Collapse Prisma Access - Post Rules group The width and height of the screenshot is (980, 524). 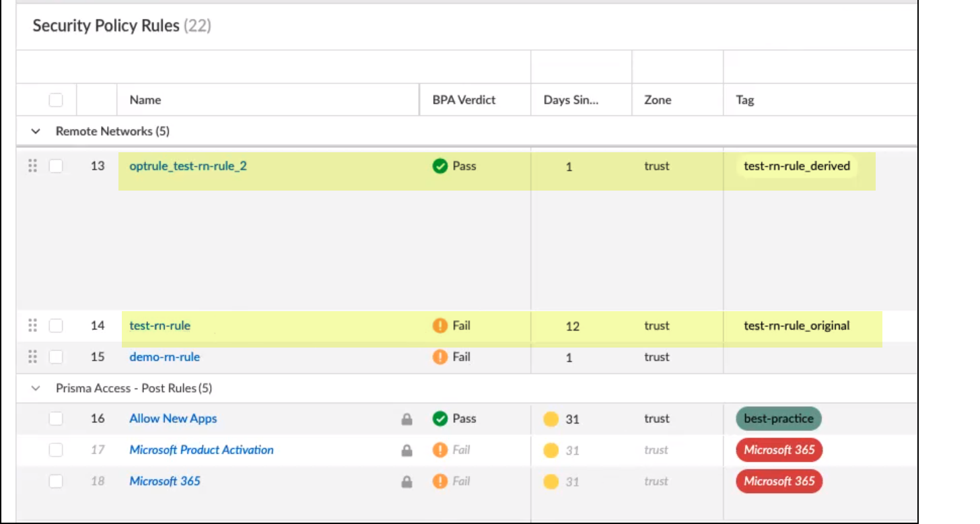pyautogui.click(x=36, y=389)
